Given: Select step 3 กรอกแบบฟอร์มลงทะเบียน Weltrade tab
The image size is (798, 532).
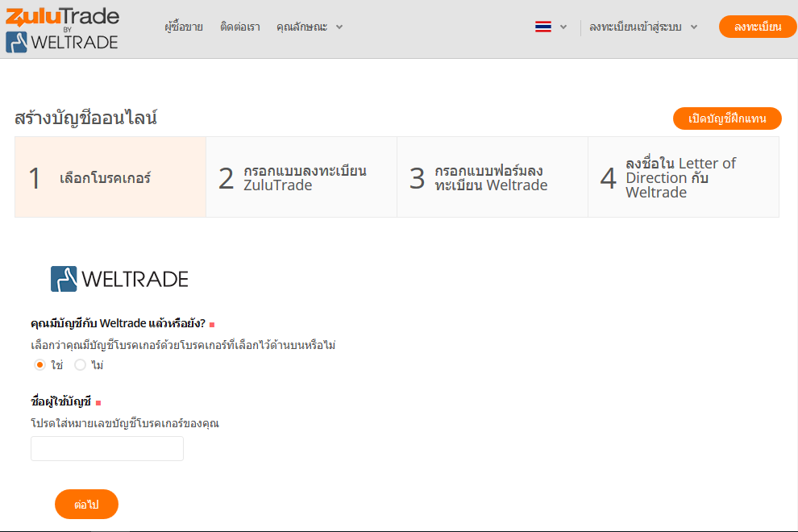Looking at the screenshot, I should 493,177.
